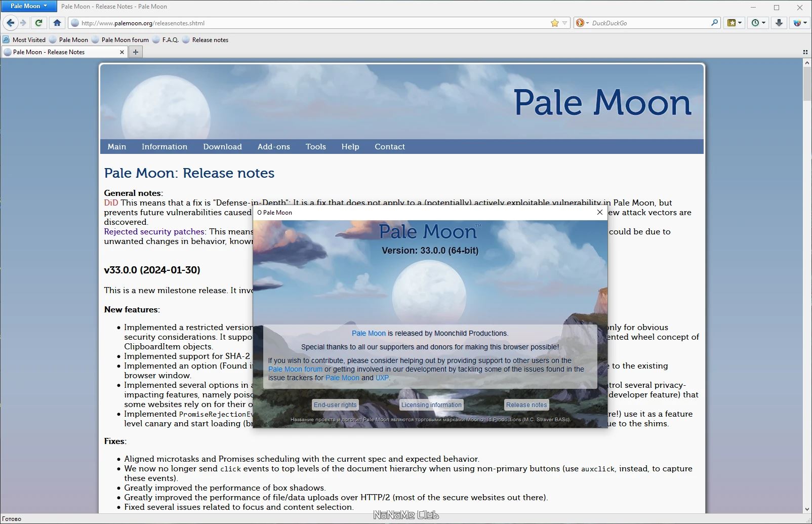Reload the page with the refresh icon
Image resolution: width=812 pixels, height=524 pixels.
[38, 23]
